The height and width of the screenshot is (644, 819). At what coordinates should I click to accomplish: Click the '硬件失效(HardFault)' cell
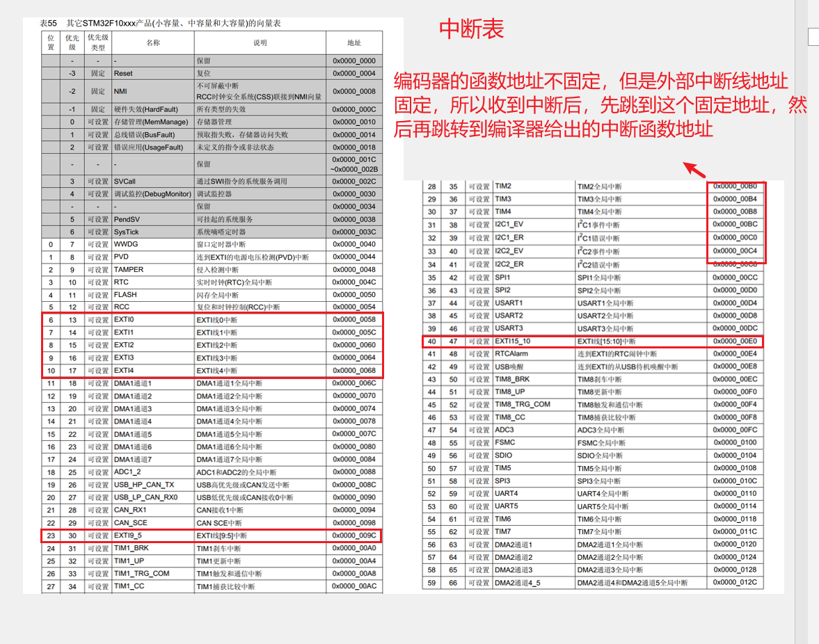tap(153, 110)
